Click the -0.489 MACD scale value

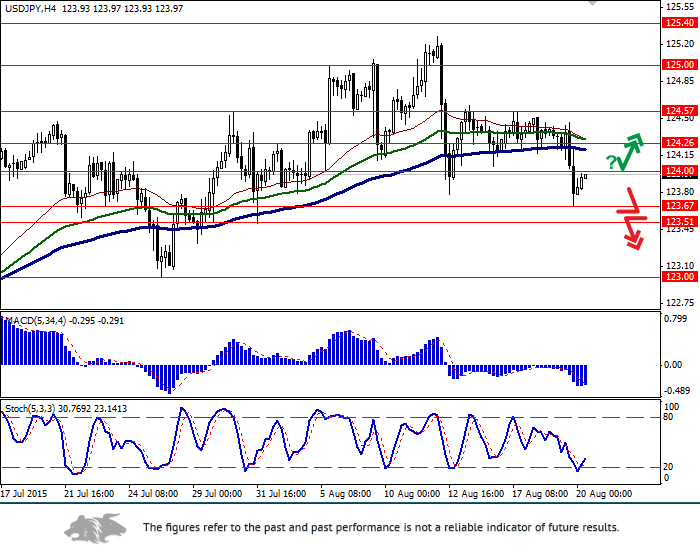tap(675, 391)
